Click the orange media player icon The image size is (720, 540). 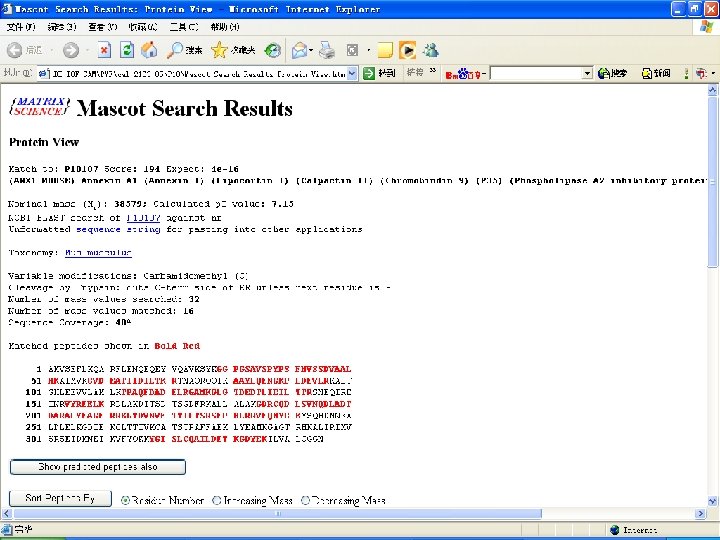coord(407,50)
